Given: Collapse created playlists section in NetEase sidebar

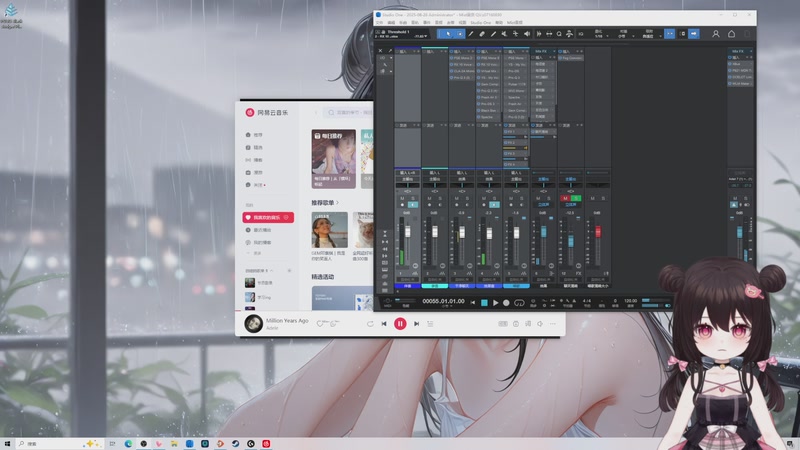Looking at the screenshot, I should 272,271.
